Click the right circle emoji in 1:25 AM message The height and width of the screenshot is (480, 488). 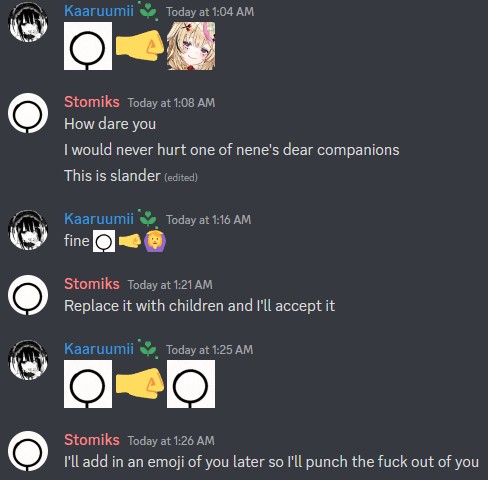pyautogui.click(x=191, y=384)
